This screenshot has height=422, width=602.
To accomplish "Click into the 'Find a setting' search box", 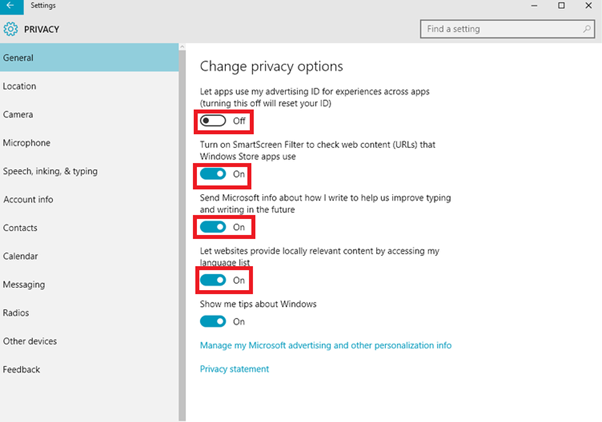I will pos(507,29).
